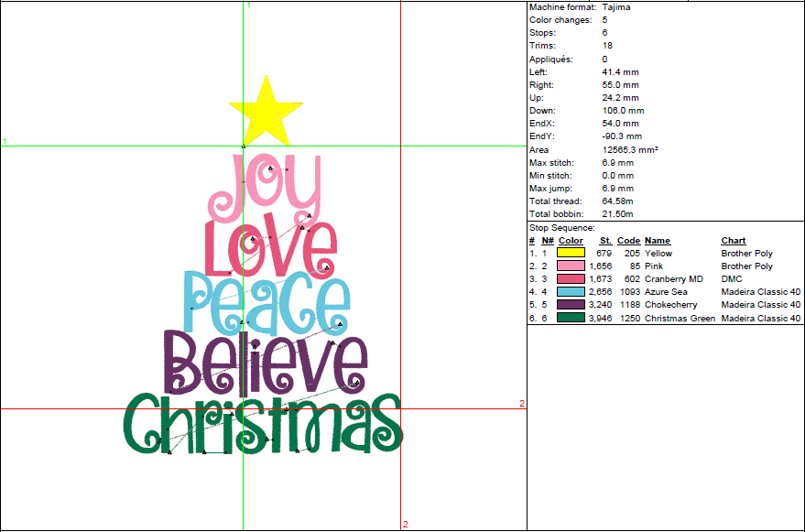This screenshot has width=805, height=532.
Task: Click the Code column header
Action: tap(629, 240)
